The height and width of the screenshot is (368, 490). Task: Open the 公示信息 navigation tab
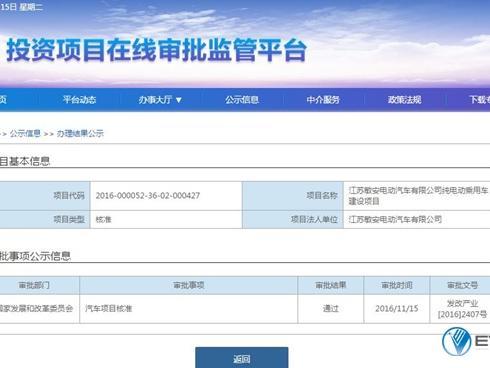[242, 100]
